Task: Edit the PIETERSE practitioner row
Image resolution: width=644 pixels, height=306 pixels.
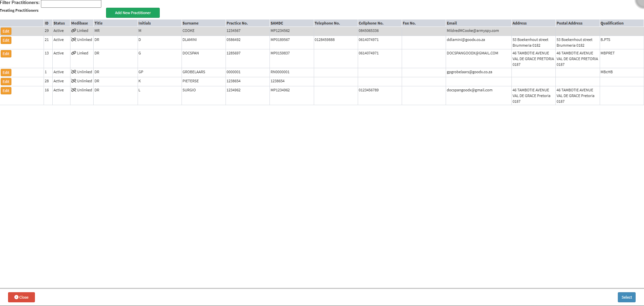Action: coord(6,82)
